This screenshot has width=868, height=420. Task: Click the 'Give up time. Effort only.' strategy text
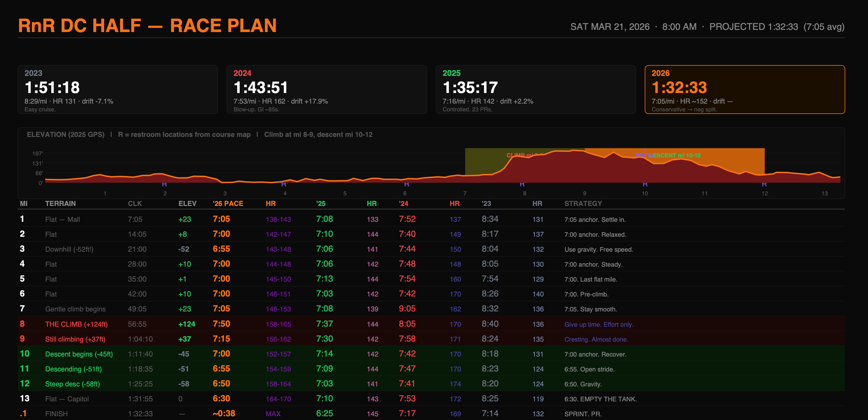(x=599, y=324)
